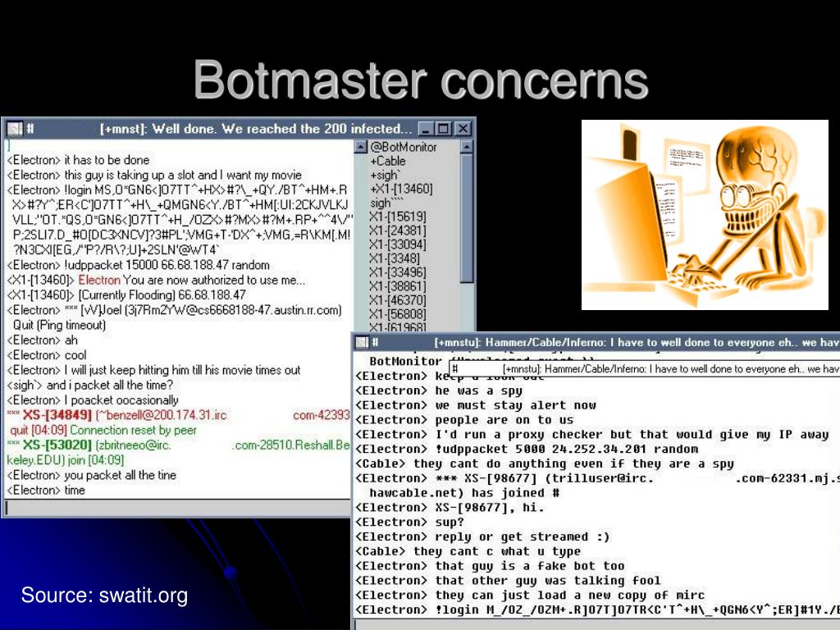Click the skeleton at computer image

point(705,215)
